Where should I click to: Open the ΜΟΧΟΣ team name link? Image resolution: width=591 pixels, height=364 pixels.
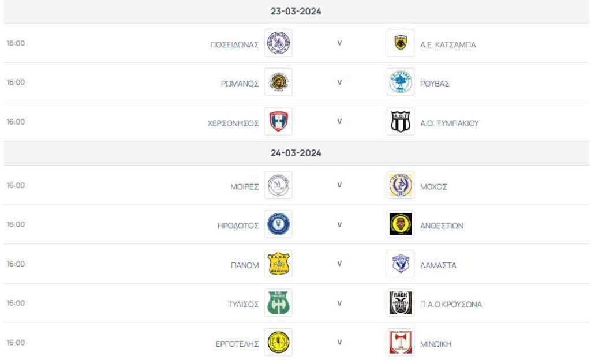click(433, 187)
